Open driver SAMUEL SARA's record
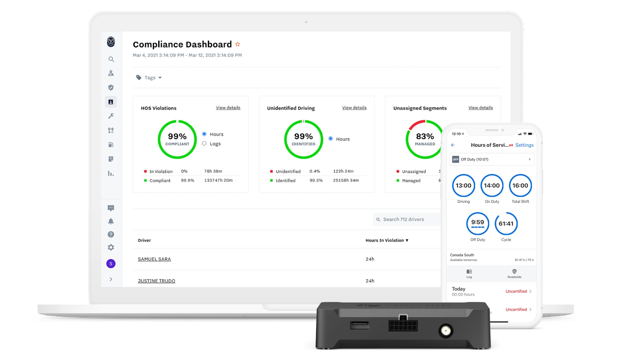The width and height of the screenshot is (621, 364). tap(154, 259)
